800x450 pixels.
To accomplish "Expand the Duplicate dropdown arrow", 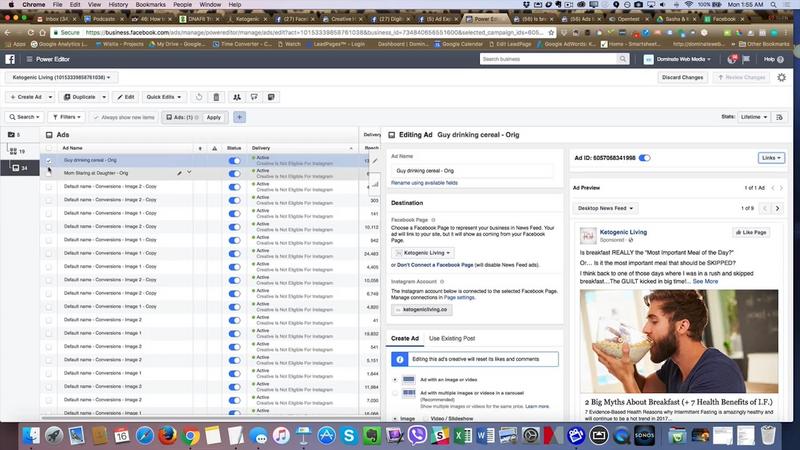I will pyautogui.click(x=104, y=97).
